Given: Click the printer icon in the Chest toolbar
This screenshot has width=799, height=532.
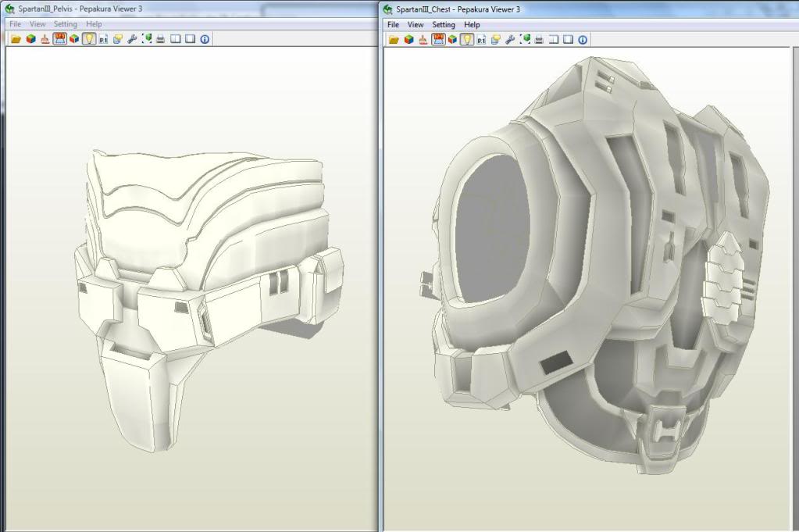Looking at the screenshot, I should [539, 40].
